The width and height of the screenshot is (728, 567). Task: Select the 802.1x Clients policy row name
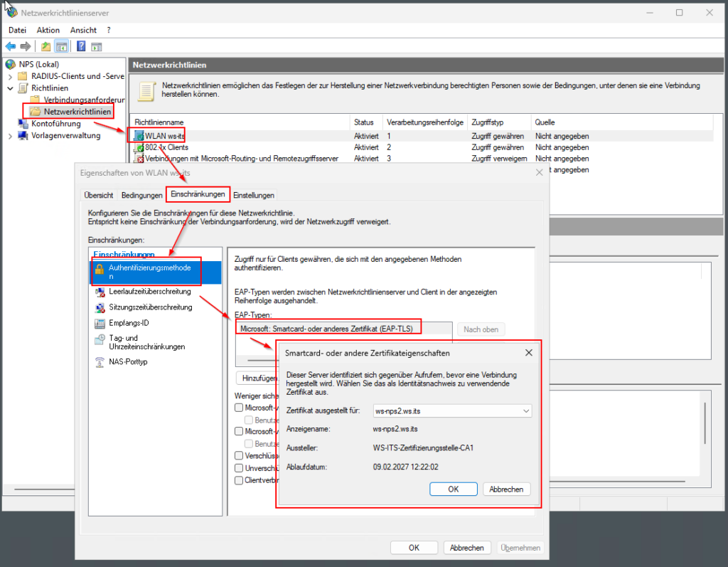click(166, 147)
